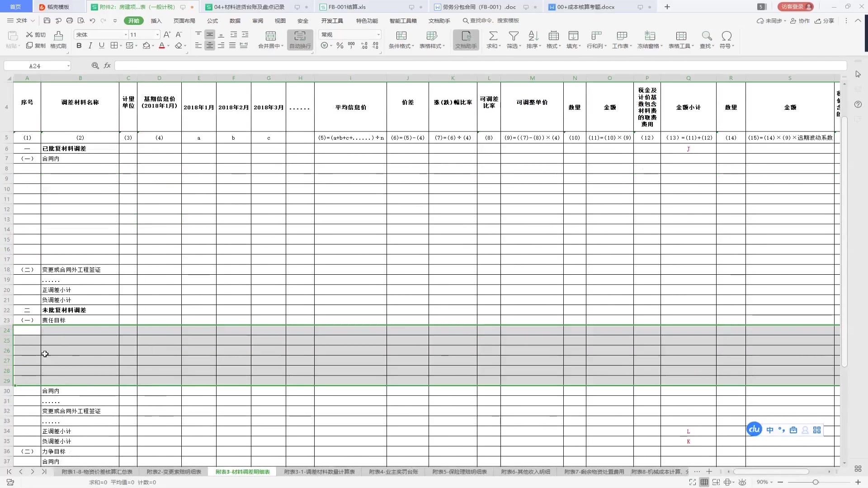The height and width of the screenshot is (488, 868).
Task: Click Merge and Center (合并居中) icon
Action: point(271,36)
